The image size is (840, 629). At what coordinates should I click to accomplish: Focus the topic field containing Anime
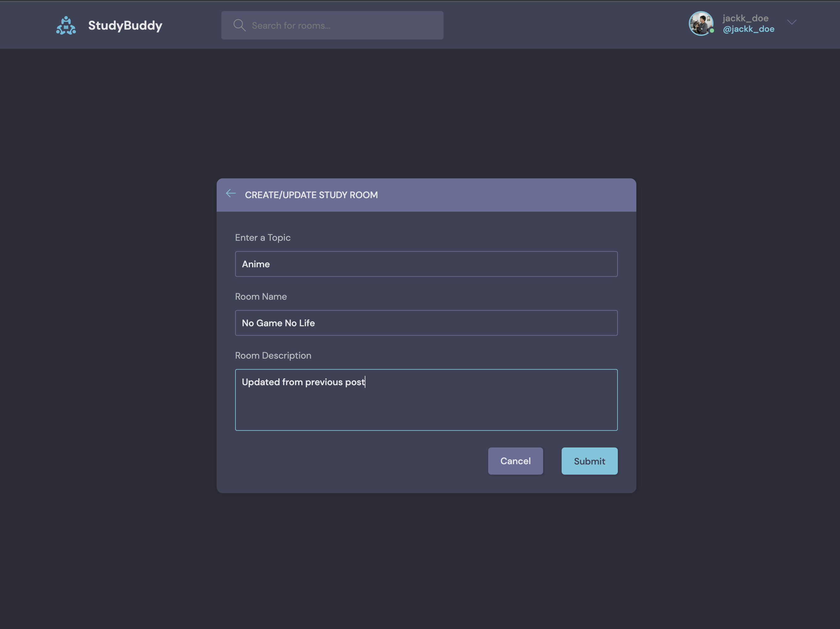click(426, 264)
